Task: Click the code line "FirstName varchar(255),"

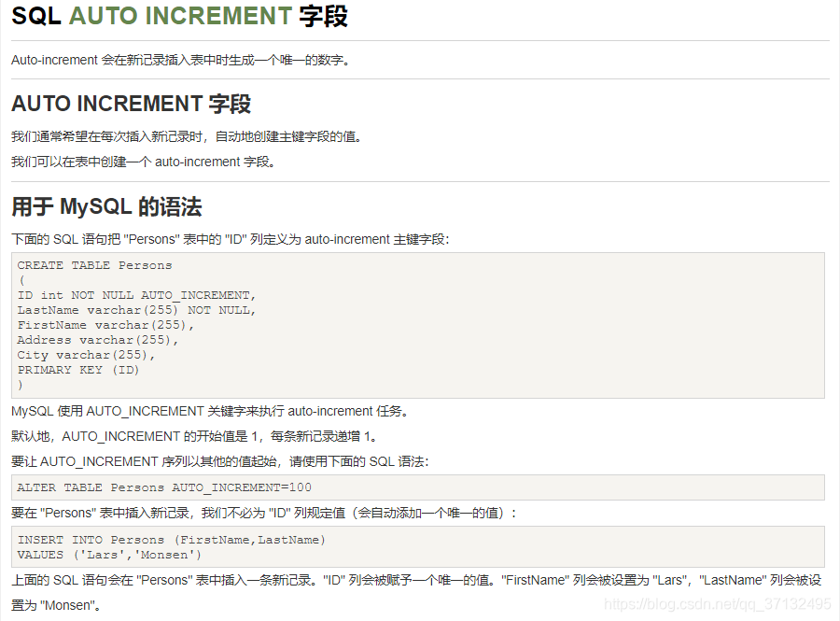Action: pos(105,325)
